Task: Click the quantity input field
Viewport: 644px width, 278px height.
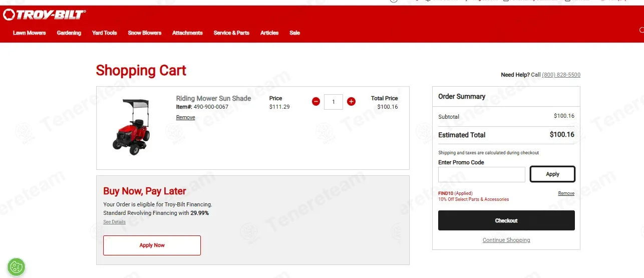Action: 334,102
